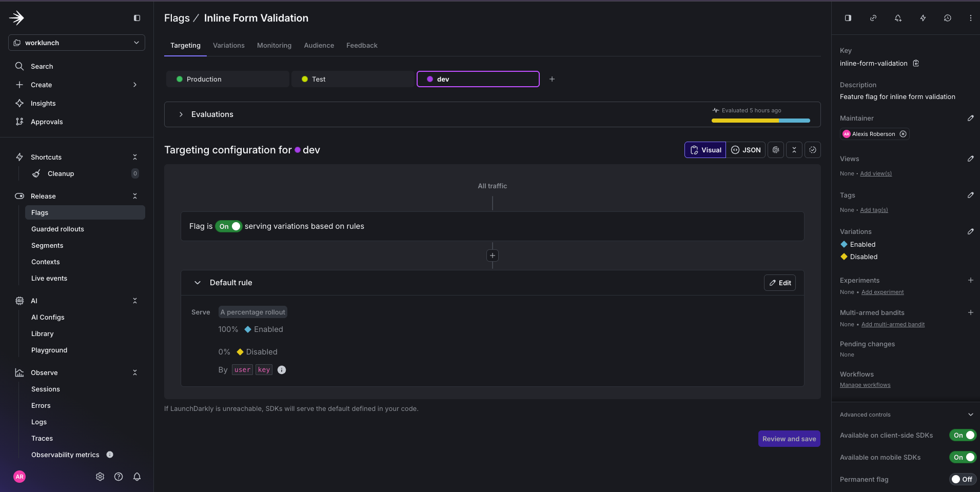
Task: Open notifications with the bell icon
Action: [x=898, y=18]
